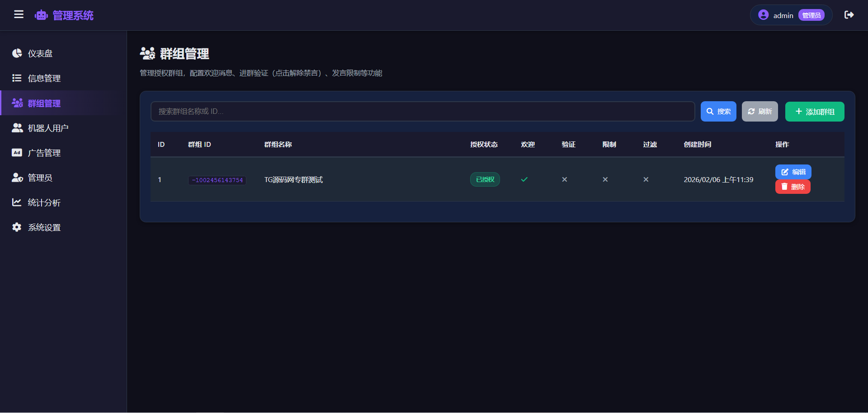Click the group search input field
Screen dimensions: 868x413
422,112
